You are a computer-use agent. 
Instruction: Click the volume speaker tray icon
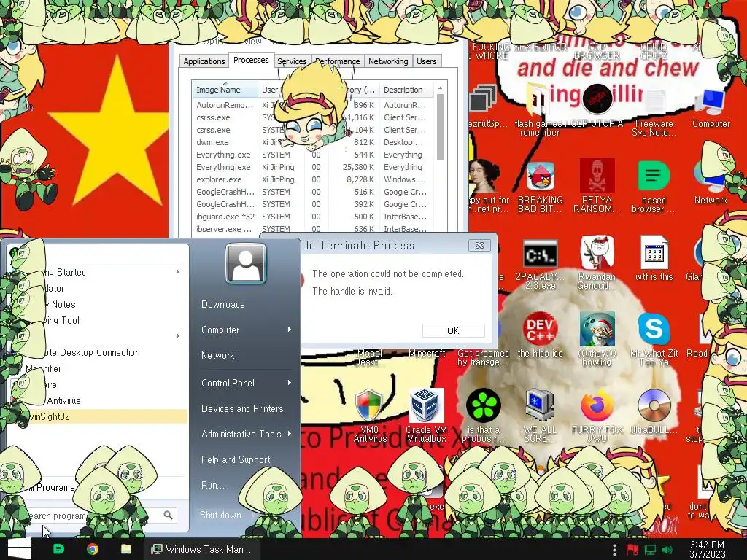pyautogui.click(x=667, y=550)
